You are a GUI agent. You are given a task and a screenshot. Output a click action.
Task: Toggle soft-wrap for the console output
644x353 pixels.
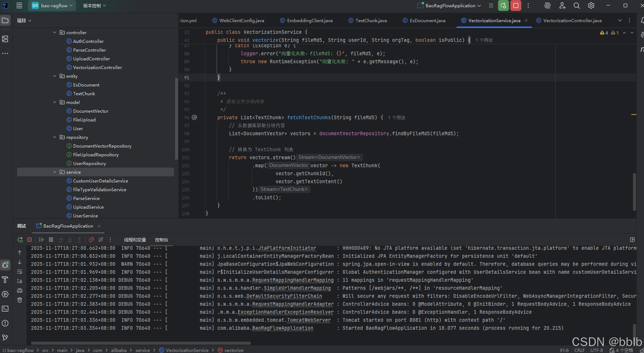tap(20, 272)
